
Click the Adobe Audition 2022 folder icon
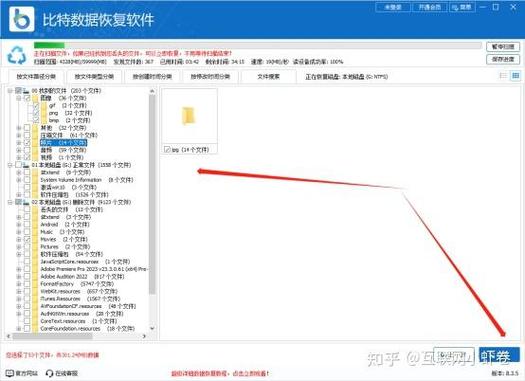pyautogui.click(x=35, y=277)
